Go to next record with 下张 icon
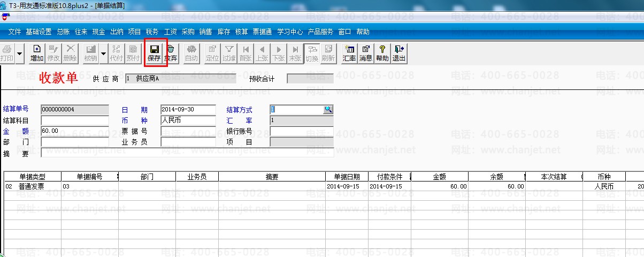This screenshot has width=644, height=257. (279, 54)
